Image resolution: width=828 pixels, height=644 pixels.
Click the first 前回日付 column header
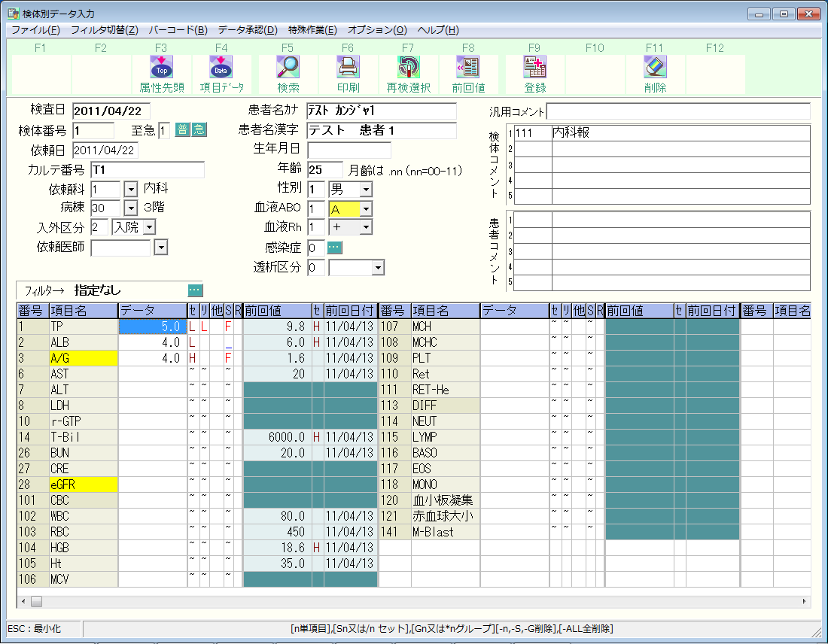pos(349,311)
